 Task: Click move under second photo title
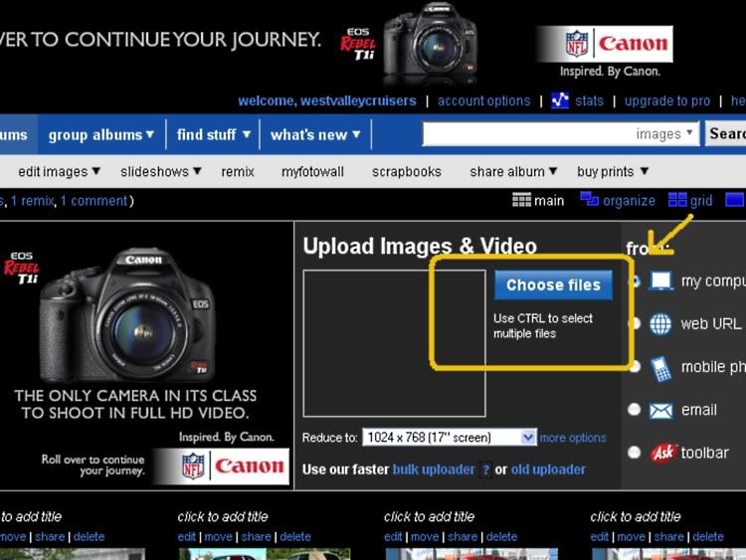[219, 537]
